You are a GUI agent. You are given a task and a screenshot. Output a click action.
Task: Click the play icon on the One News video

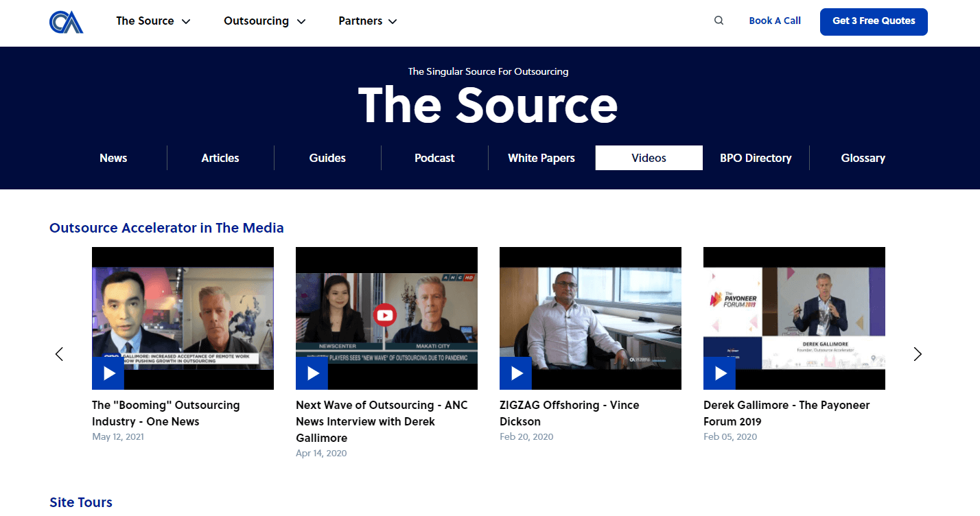pos(108,373)
